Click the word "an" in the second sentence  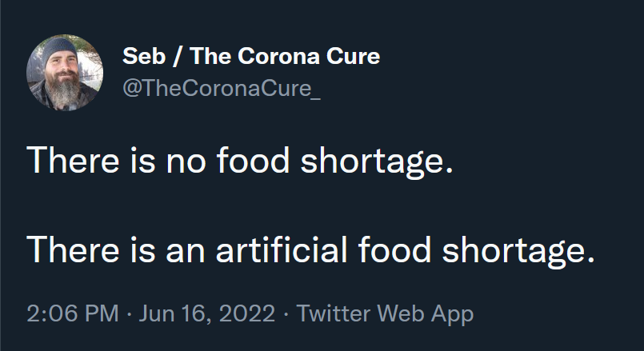[186, 251]
